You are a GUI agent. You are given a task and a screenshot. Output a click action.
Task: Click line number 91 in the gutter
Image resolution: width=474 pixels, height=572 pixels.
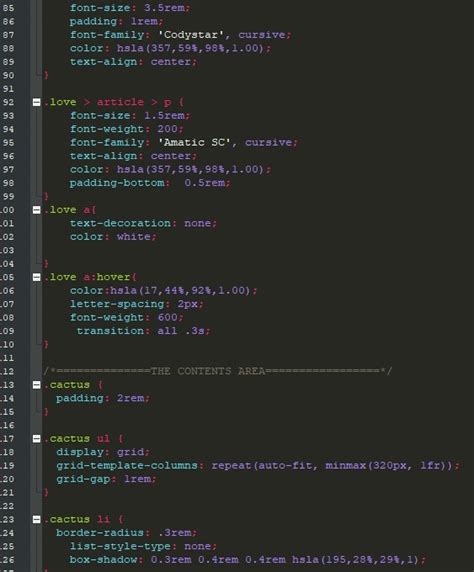[8, 89]
